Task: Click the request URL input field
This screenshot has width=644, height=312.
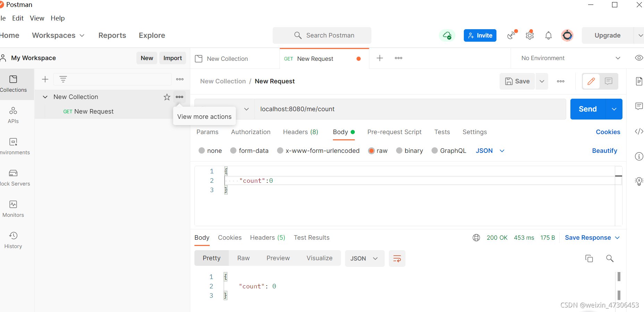Action: [410, 109]
